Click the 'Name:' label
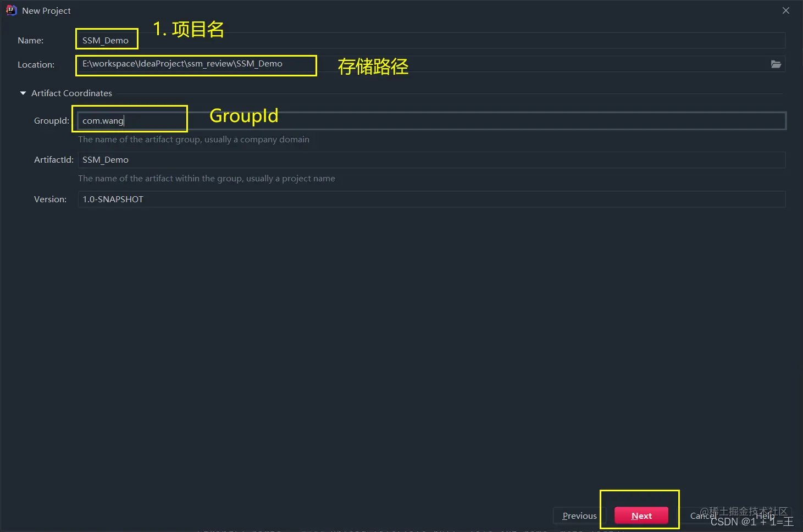The image size is (803, 532). (30, 41)
